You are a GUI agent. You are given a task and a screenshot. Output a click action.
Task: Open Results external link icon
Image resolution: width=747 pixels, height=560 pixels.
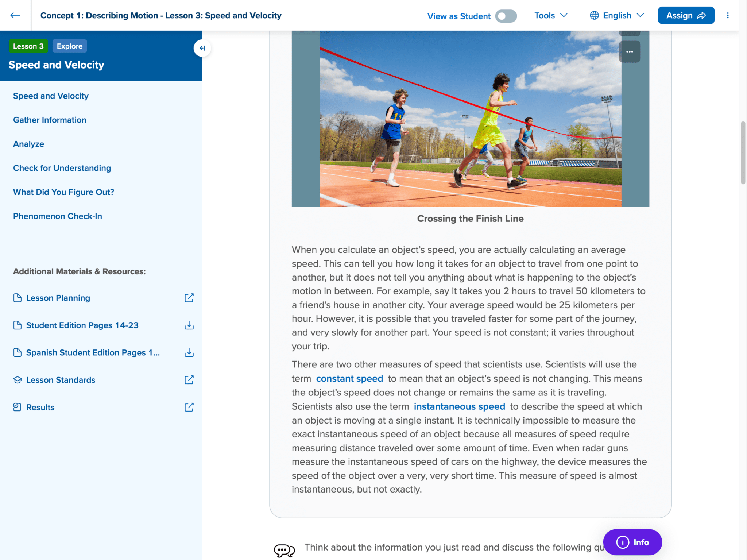(189, 407)
